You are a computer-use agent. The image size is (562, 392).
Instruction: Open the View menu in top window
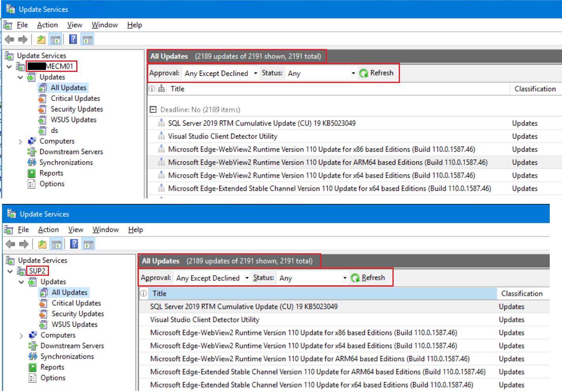coord(75,25)
